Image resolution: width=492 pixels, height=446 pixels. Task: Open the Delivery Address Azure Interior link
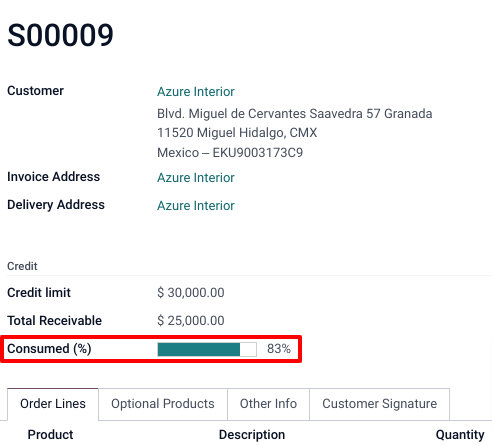tap(196, 206)
